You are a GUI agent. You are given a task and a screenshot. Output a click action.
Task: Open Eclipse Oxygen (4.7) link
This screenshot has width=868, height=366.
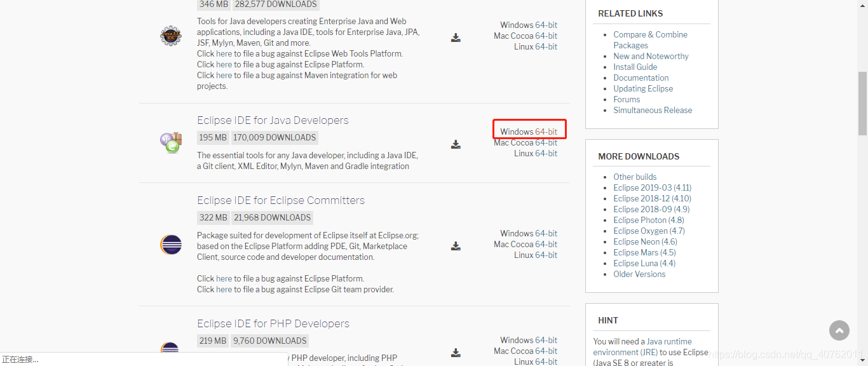649,231
